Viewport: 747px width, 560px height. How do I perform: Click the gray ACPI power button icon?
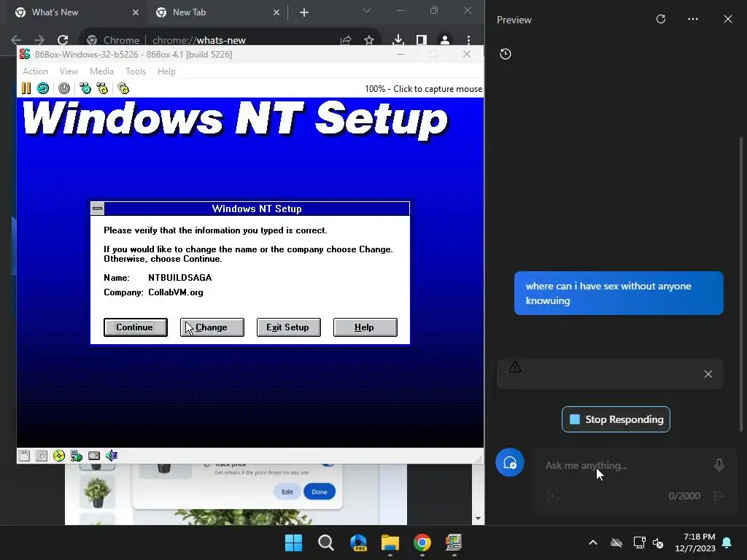[64, 88]
